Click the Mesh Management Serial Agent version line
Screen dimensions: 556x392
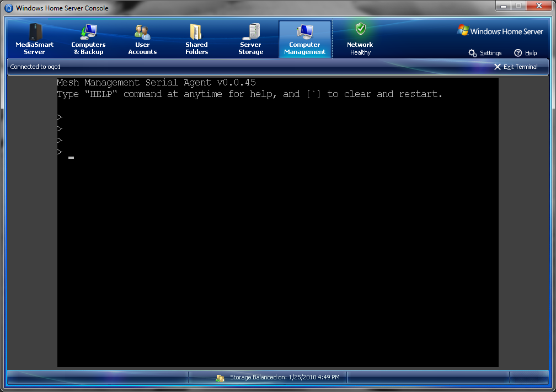(x=157, y=83)
